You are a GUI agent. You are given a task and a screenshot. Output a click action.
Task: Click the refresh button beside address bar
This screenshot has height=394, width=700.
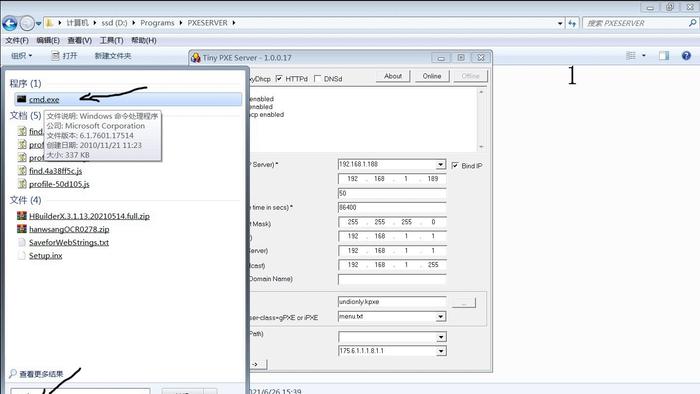click(x=572, y=23)
